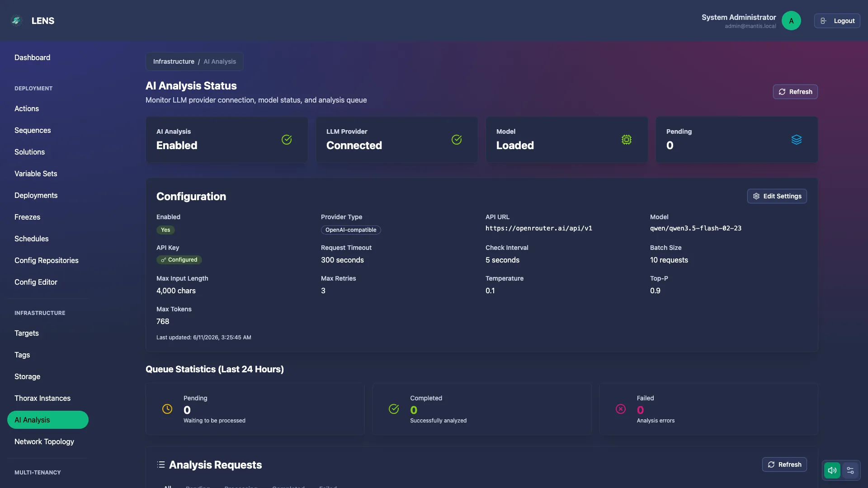
Task: Click the API URL https://openrouter.ai/api/v1
Action: (x=539, y=228)
